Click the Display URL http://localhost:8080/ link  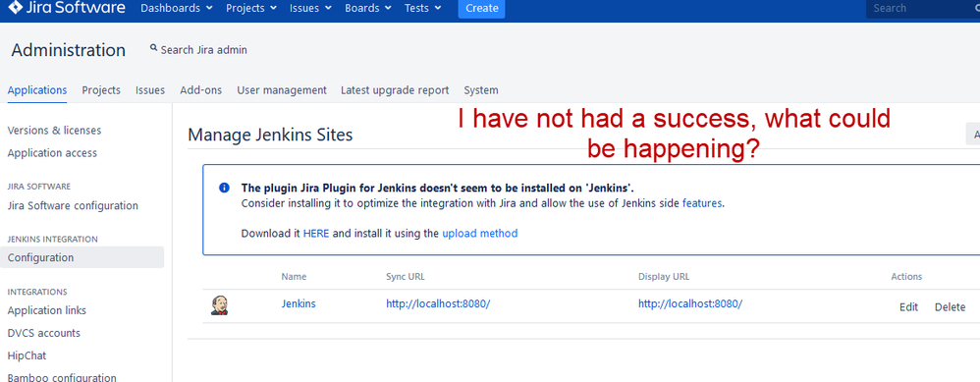coord(690,303)
